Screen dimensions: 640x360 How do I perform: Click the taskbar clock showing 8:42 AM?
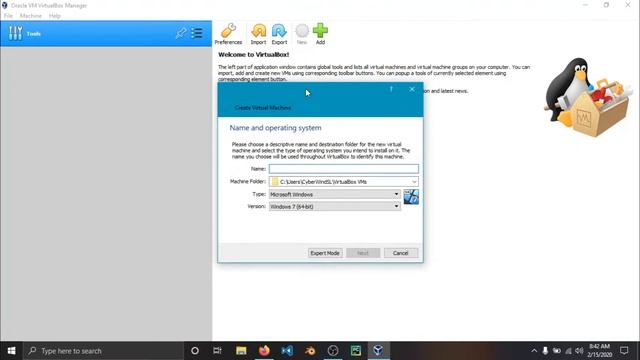coord(599,351)
